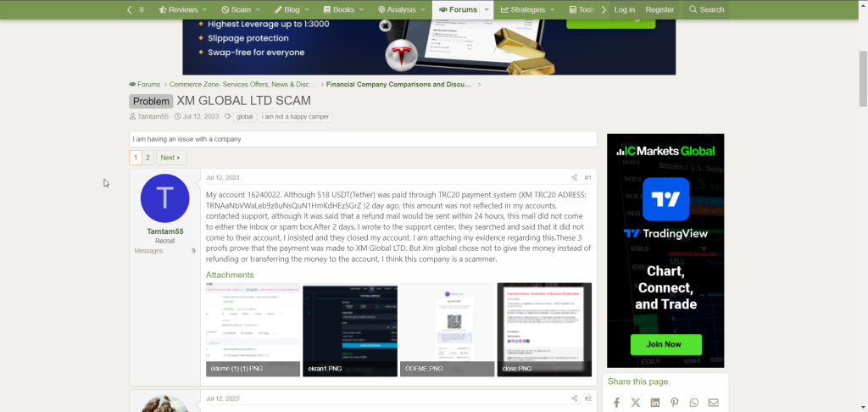Click the Log in link

click(625, 9)
